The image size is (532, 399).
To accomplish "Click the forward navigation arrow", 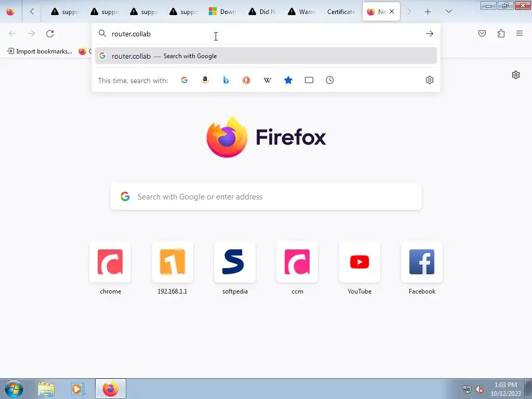I will coord(31,34).
